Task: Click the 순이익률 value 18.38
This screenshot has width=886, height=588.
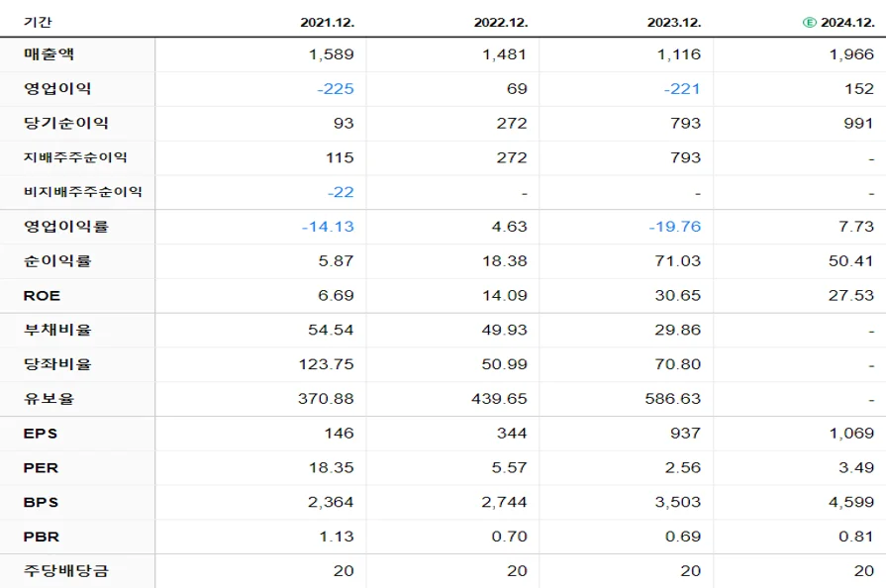Action: coord(505,261)
